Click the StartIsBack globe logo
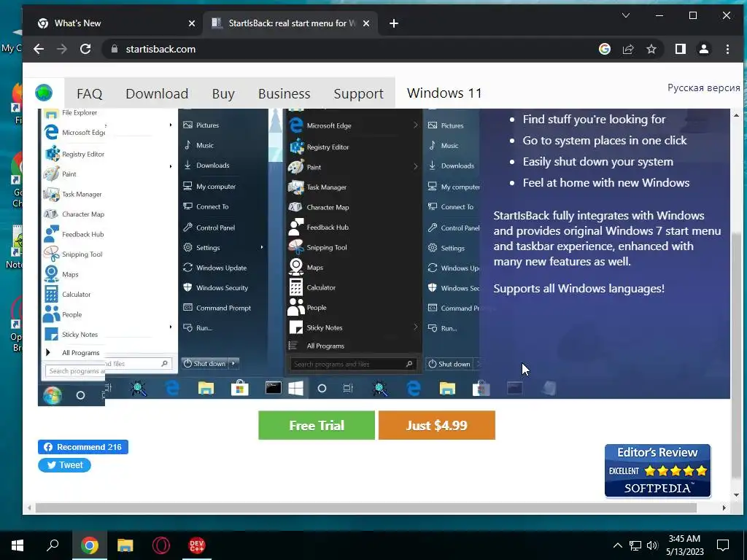Image resolution: width=747 pixels, height=560 pixels. click(44, 93)
